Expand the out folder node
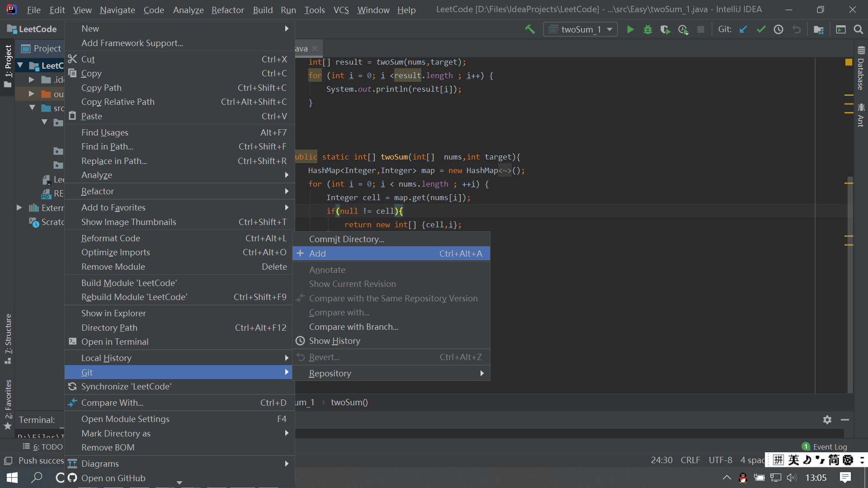Image resolution: width=868 pixels, height=488 pixels. pyautogui.click(x=31, y=94)
